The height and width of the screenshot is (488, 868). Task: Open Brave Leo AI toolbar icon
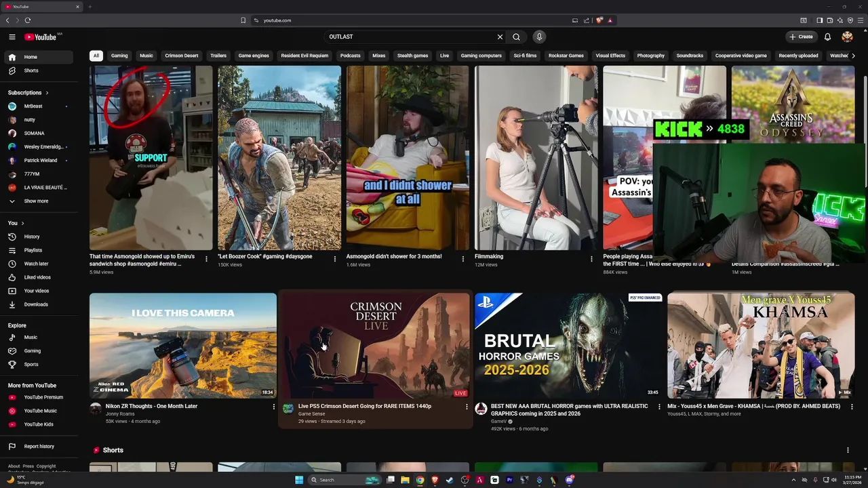point(840,20)
